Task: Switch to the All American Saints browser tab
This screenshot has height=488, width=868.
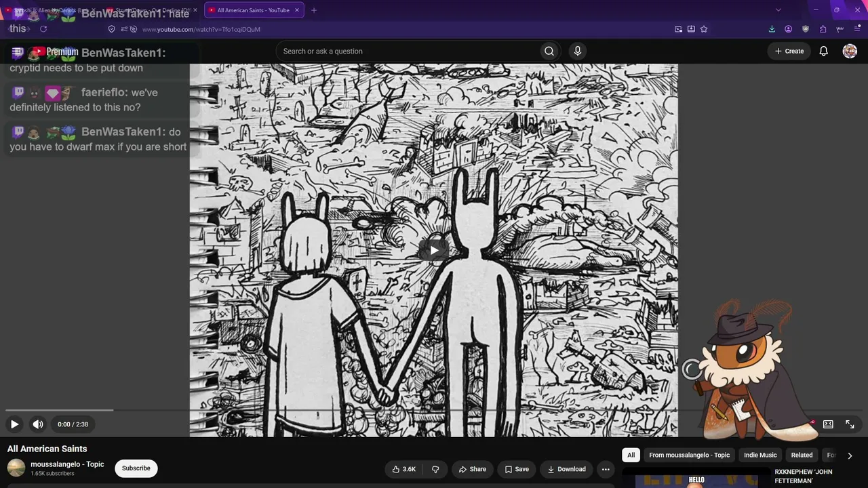Action: point(254,10)
